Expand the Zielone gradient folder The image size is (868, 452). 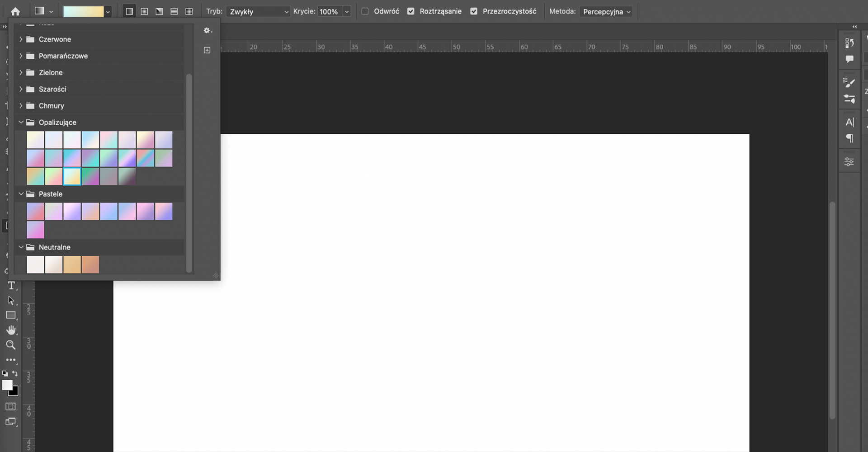coord(21,72)
